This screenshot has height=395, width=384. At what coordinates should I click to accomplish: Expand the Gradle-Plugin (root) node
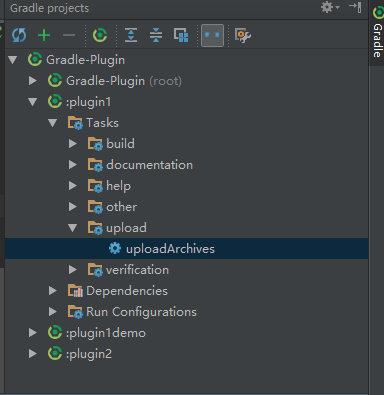point(33,81)
